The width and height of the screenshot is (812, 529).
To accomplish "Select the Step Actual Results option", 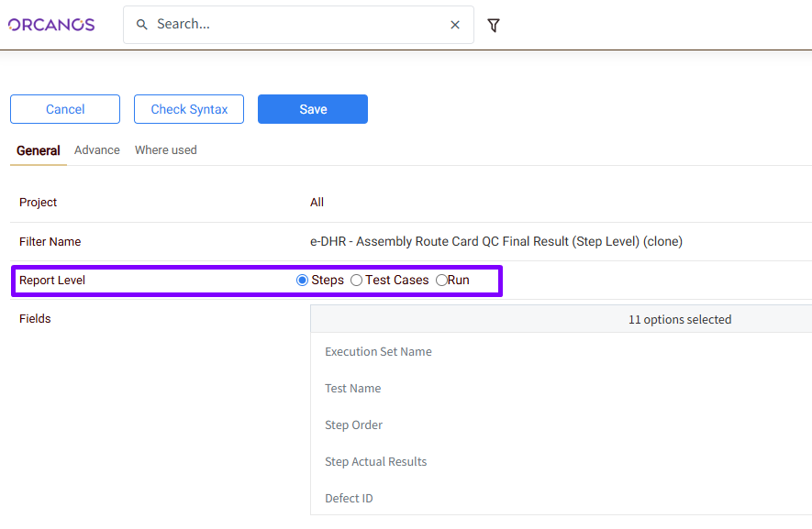I will click(376, 462).
